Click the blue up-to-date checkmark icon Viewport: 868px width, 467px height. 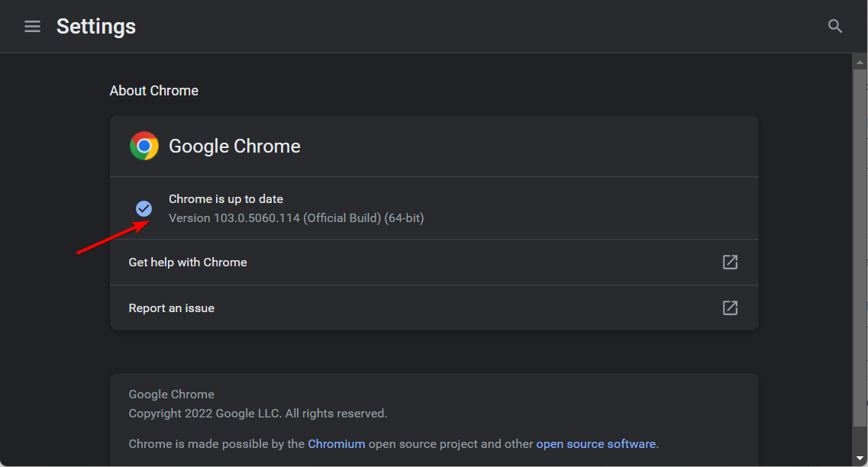tap(144, 208)
